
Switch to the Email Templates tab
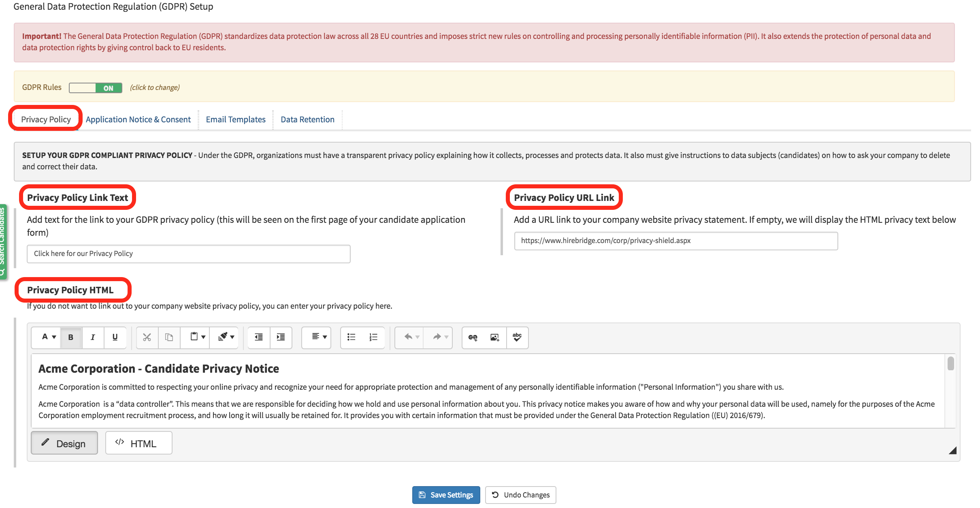pos(235,119)
